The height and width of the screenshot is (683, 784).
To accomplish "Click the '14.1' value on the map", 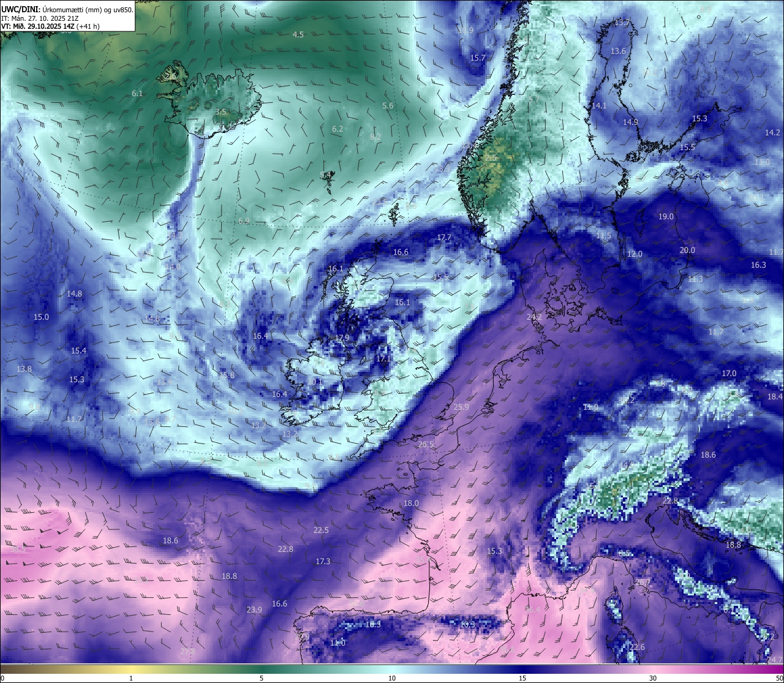I will coord(599,106).
